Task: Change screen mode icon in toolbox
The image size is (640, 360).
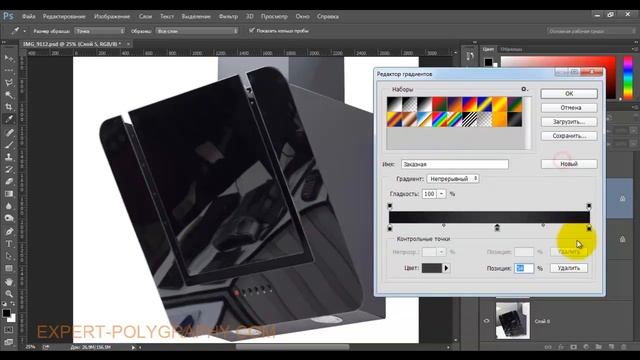Action: (x=9, y=342)
